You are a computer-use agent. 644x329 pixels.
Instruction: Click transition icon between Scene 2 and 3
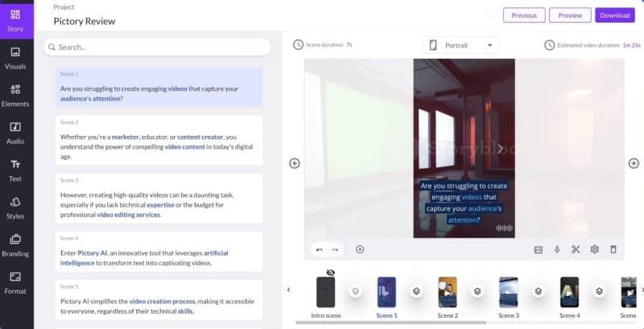coord(477,291)
